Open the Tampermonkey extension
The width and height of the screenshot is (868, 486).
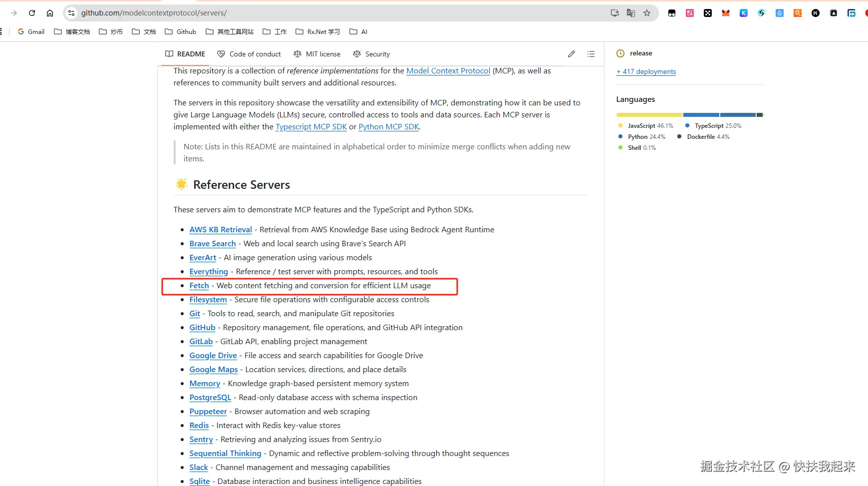672,13
